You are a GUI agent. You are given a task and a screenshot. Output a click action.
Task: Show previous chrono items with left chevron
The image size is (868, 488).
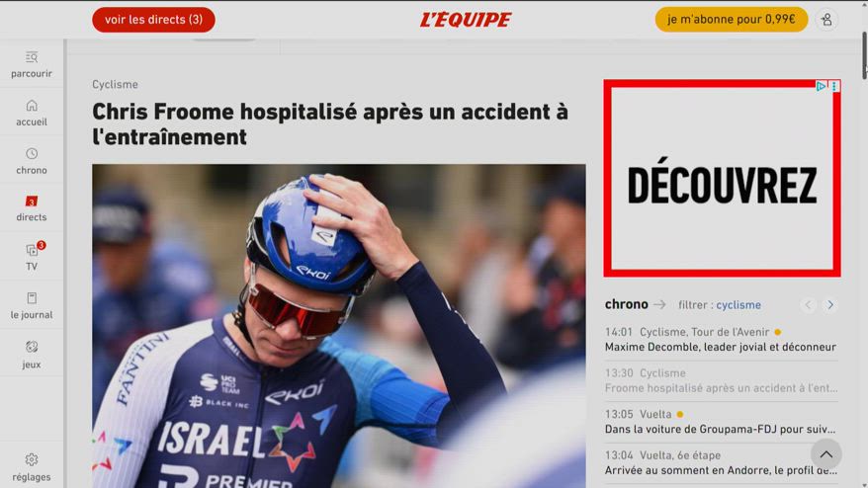[808, 305]
